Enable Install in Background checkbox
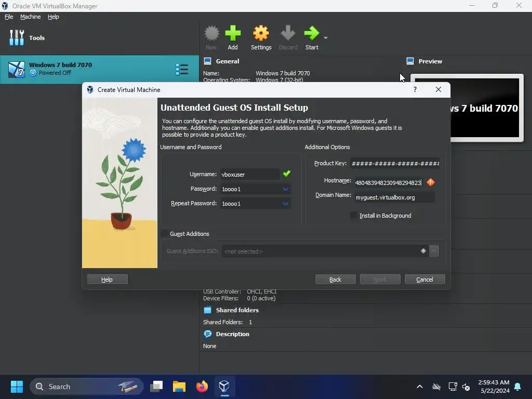 point(354,216)
